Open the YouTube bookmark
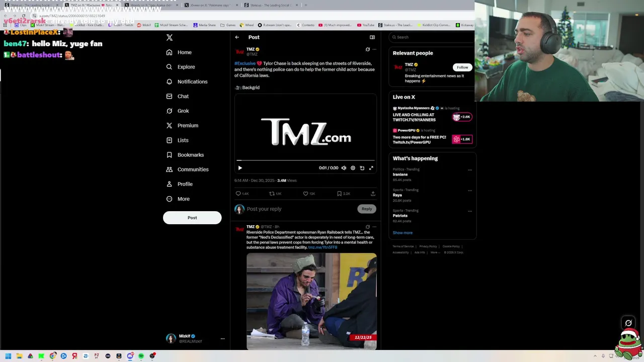The image size is (644, 362). click(366, 25)
